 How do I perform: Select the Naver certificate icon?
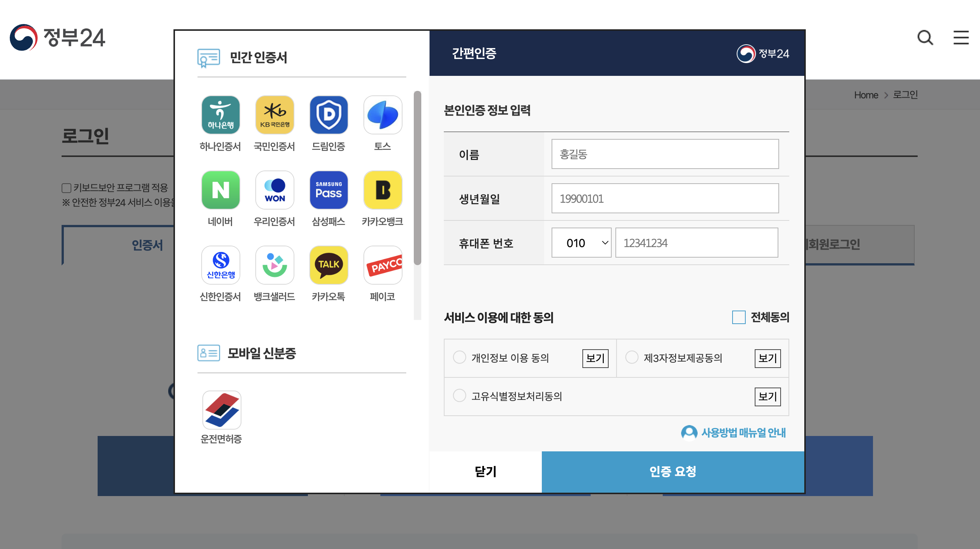click(220, 190)
